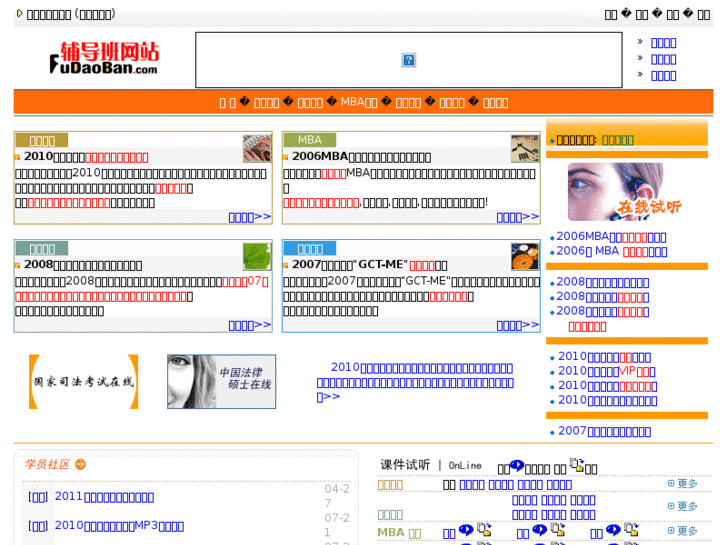Click the second download icon in MBA row
This screenshot has width=727, height=545.
coord(558,529)
